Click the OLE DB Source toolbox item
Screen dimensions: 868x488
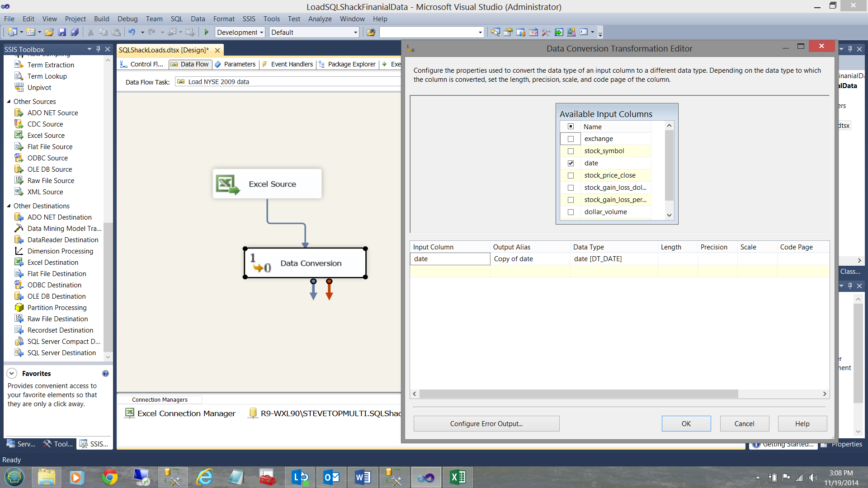point(50,169)
